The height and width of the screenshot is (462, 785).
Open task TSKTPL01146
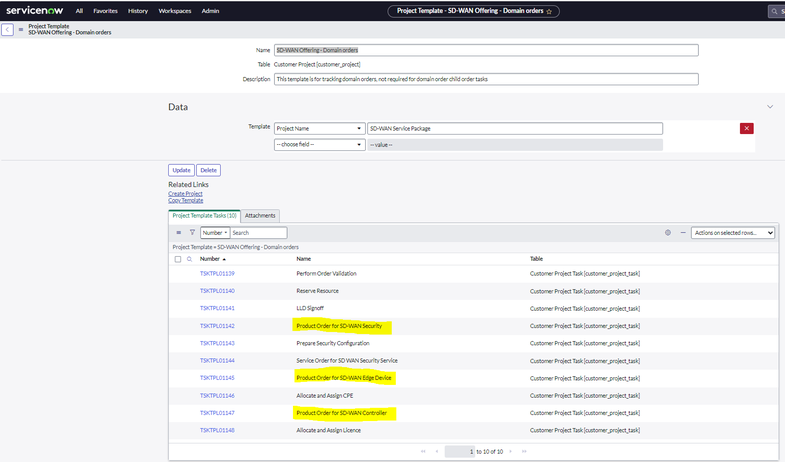[217, 395]
